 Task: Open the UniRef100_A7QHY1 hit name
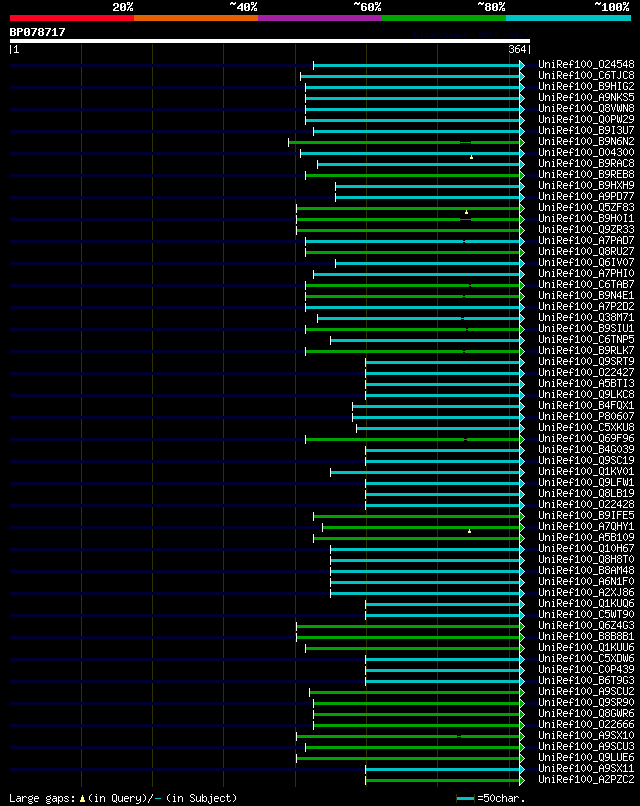(x=586, y=526)
